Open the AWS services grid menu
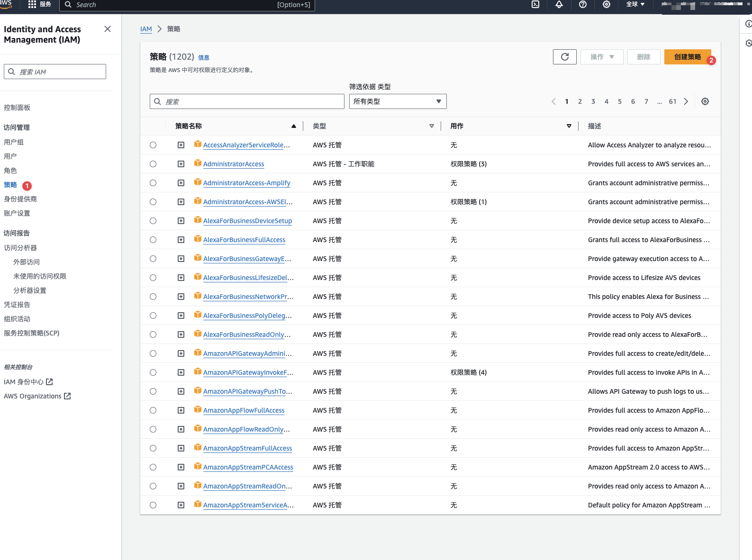This screenshot has height=560, width=752. pyautogui.click(x=32, y=4)
